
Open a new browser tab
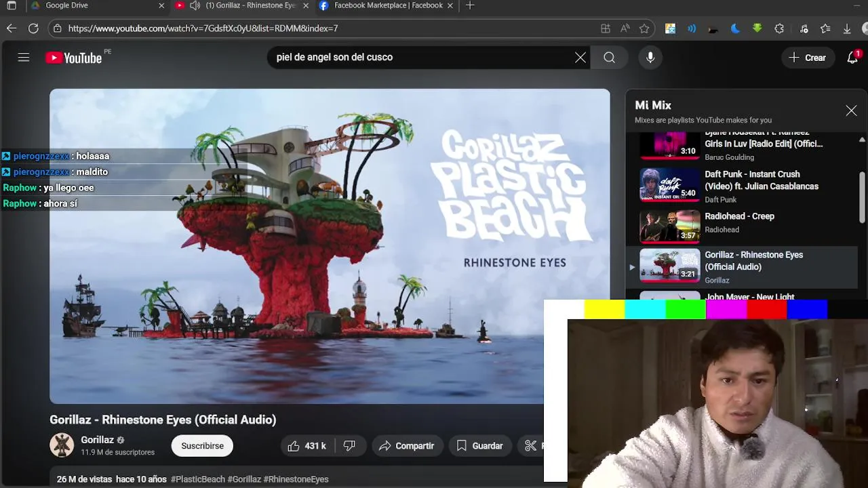tap(470, 5)
